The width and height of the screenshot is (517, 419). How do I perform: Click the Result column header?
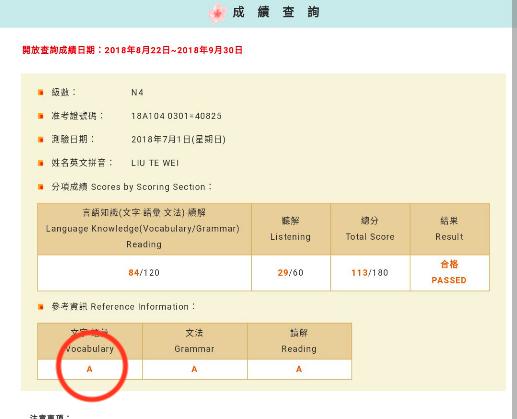coord(450,229)
